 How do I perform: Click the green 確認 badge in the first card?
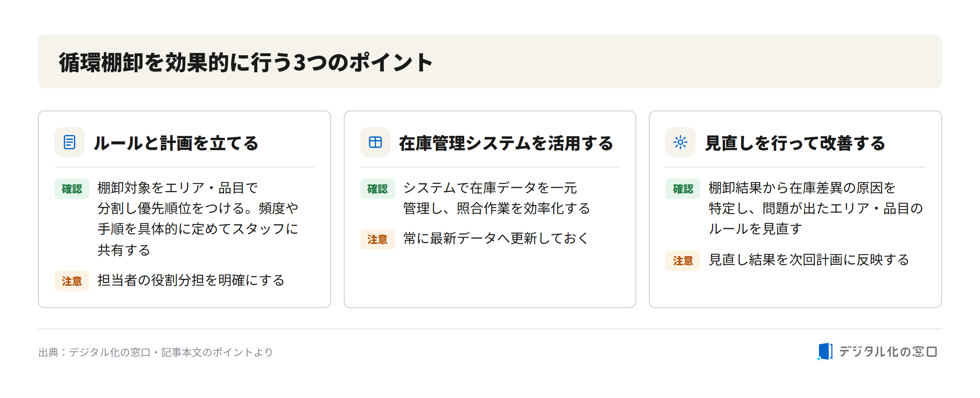(x=72, y=189)
